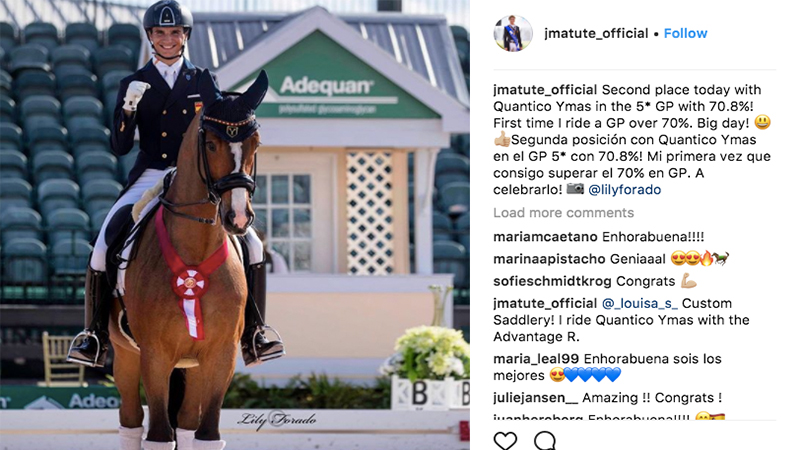
Task: Open juliejansen__ commenter profile
Action: click(536, 397)
